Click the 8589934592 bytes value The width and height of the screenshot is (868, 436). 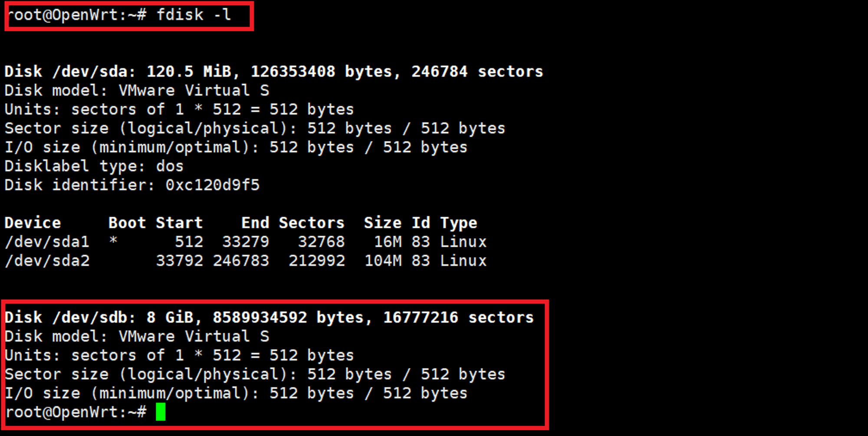tap(260, 318)
